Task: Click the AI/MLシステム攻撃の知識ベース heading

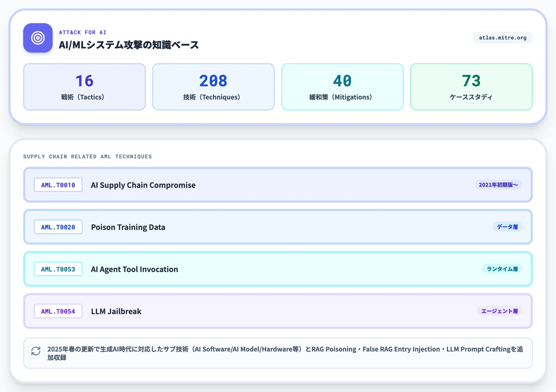Action: (129, 45)
